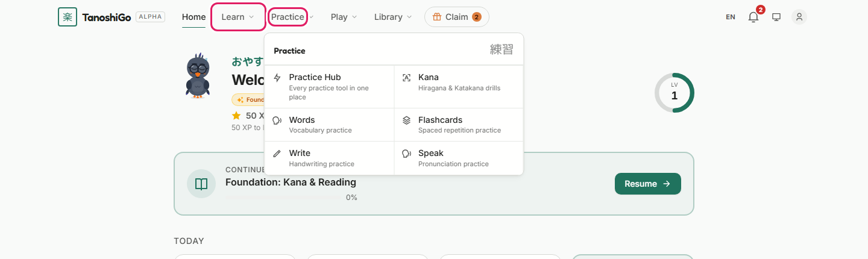Click the 0% progress value
Image resolution: width=868 pixels, height=259 pixels.
[x=351, y=198]
